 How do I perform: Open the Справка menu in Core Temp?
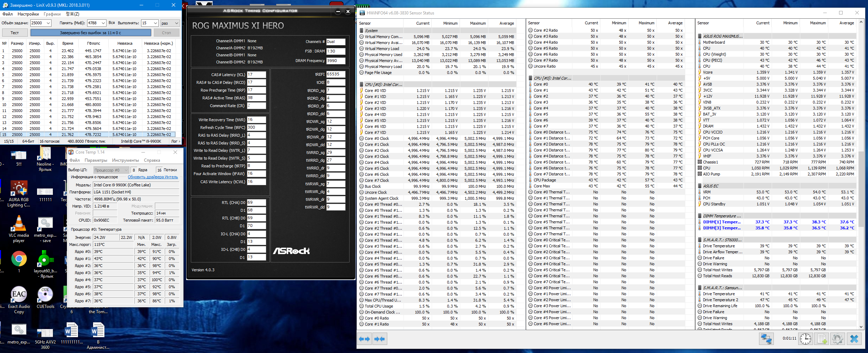(x=152, y=160)
